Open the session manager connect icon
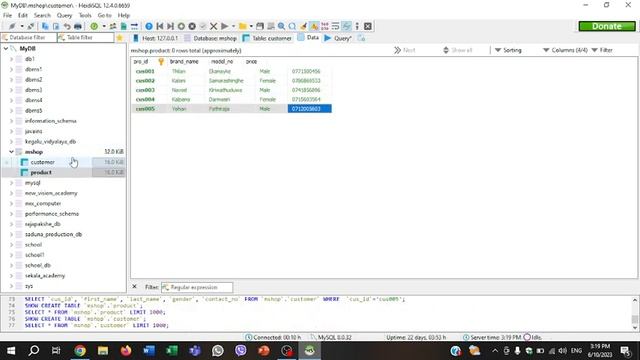This screenshot has height=360, width=640. tap(12, 26)
